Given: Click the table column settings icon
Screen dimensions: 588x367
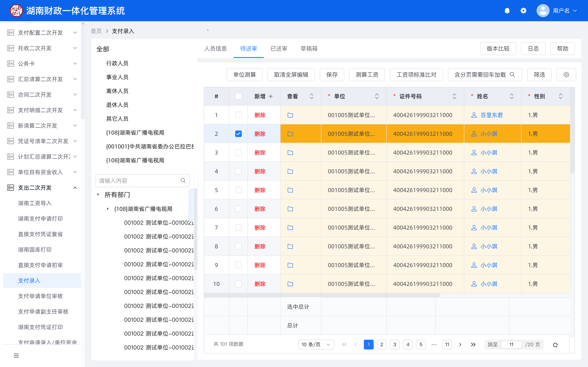Looking at the screenshot, I should coord(566,74).
